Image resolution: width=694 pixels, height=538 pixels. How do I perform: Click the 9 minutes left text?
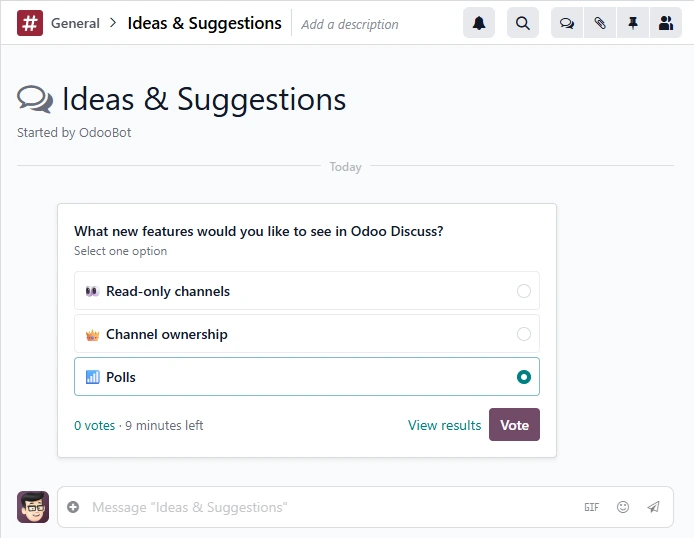click(164, 426)
